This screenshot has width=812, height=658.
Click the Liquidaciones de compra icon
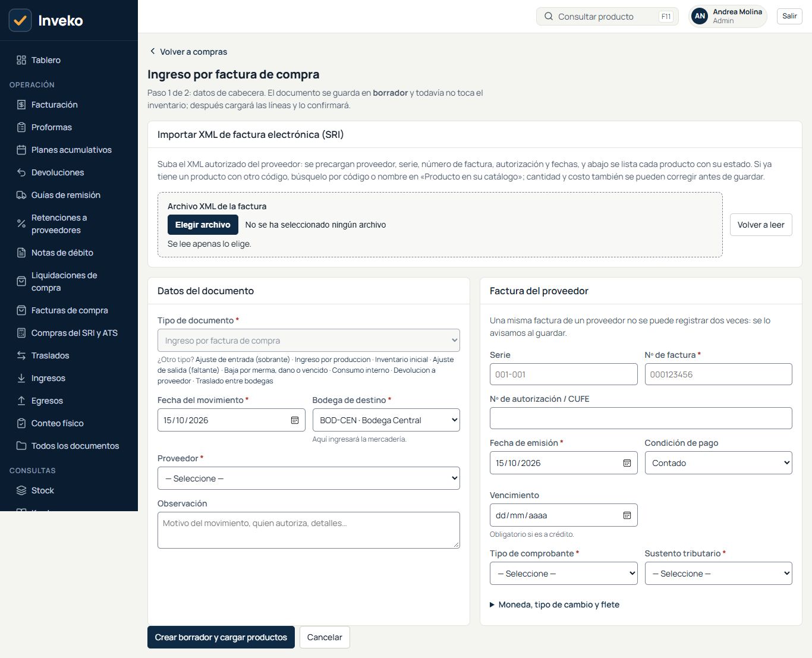click(21, 281)
